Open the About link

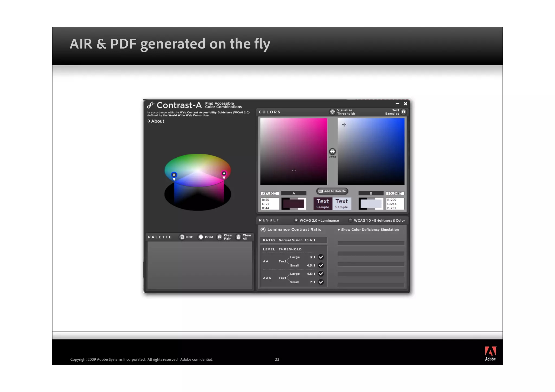click(x=156, y=121)
